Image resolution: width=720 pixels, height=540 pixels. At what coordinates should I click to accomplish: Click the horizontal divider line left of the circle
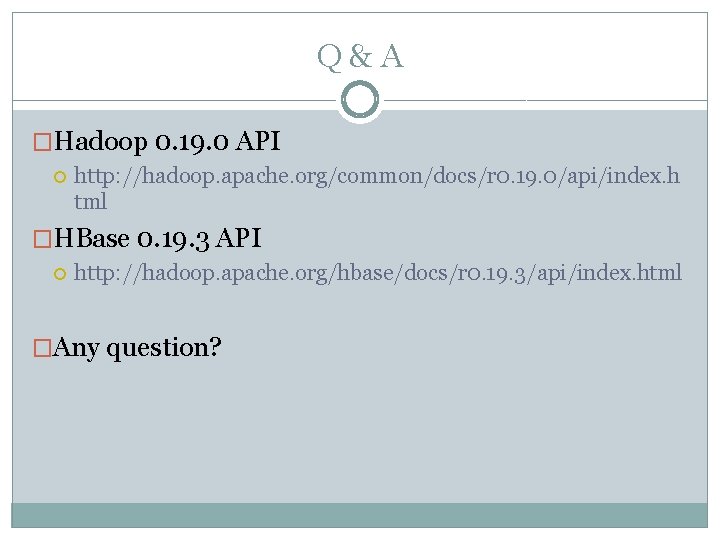click(170, 101)
